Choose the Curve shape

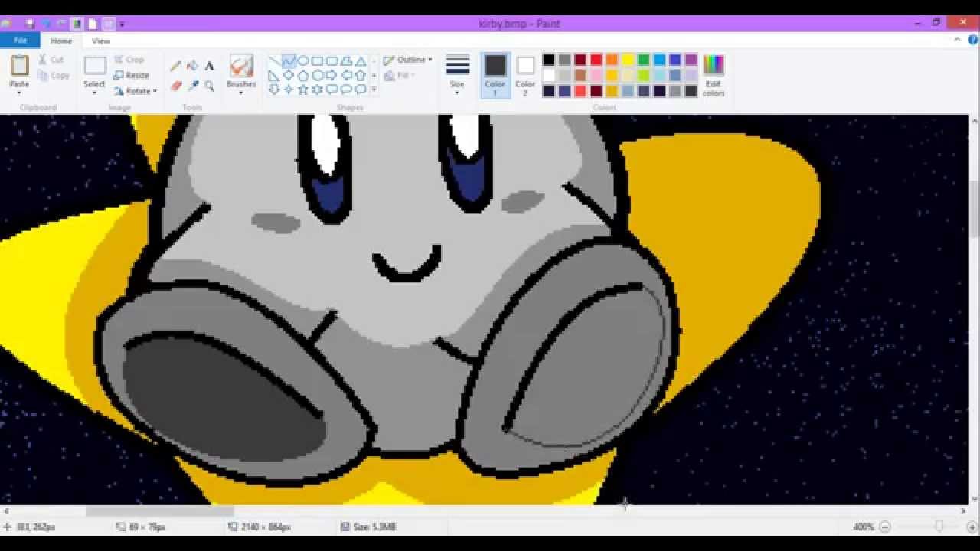click(289, 60)
